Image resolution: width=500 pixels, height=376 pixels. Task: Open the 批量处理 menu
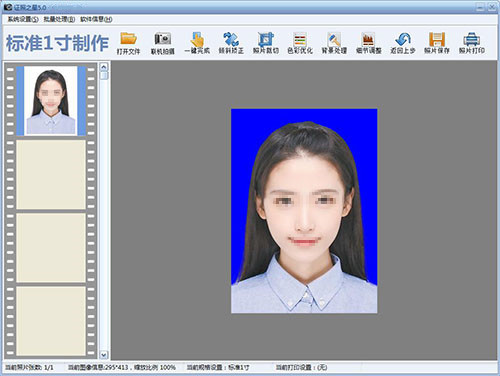[x=59, y=19]
